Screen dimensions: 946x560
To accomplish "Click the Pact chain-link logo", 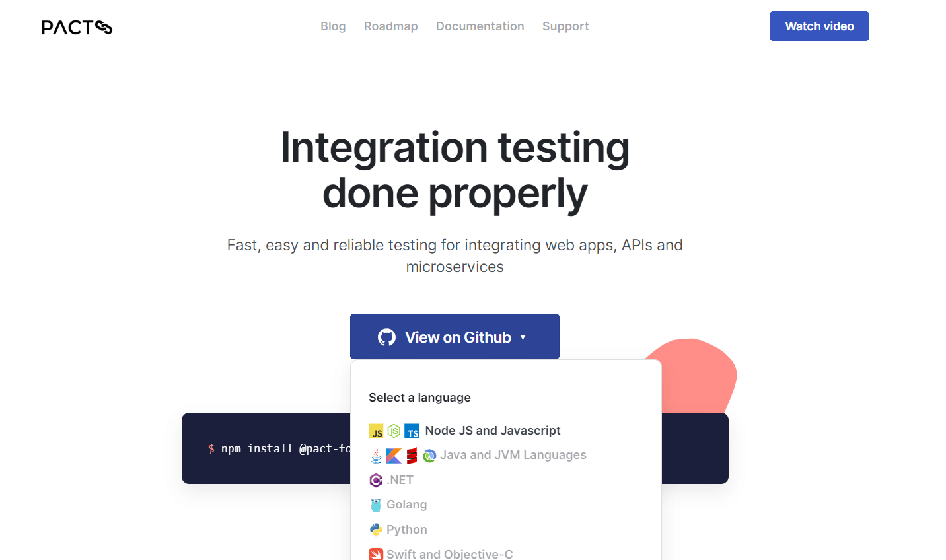I will [77, 27].
